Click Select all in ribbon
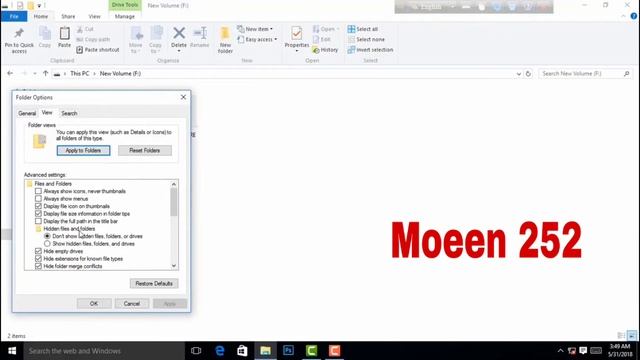This screenshot has height=360, width=640. 363,29
